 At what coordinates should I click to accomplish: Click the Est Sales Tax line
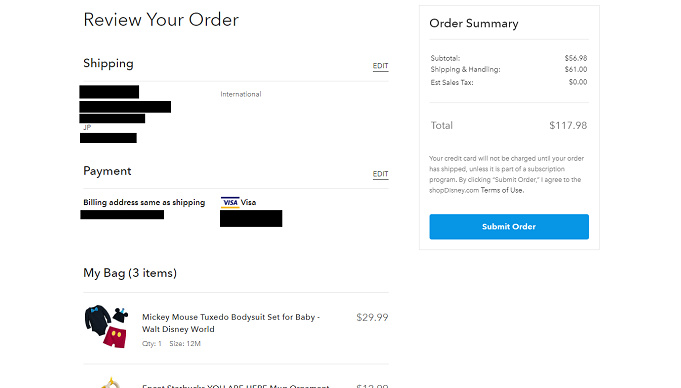coord(509,82)
